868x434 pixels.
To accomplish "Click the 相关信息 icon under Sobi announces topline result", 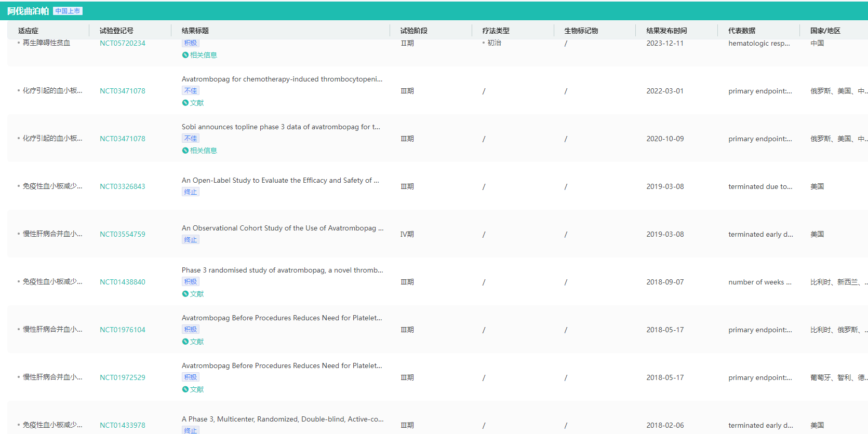I will click(185, 151).
